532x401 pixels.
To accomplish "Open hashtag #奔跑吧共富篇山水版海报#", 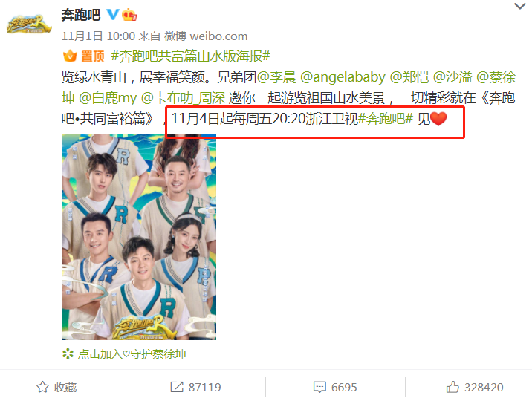I will pyautogui.click(x=190, y=56).
